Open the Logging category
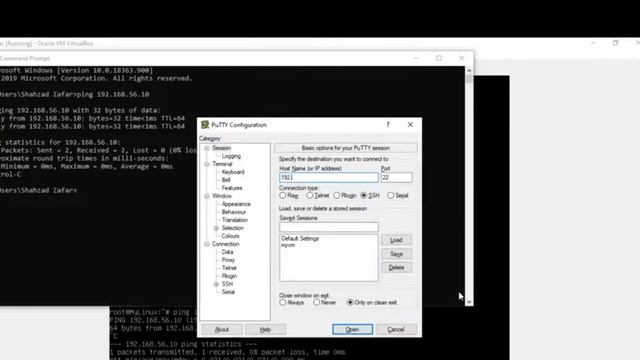The width and height of the screenshot is (640, 360). coord(231,156)
